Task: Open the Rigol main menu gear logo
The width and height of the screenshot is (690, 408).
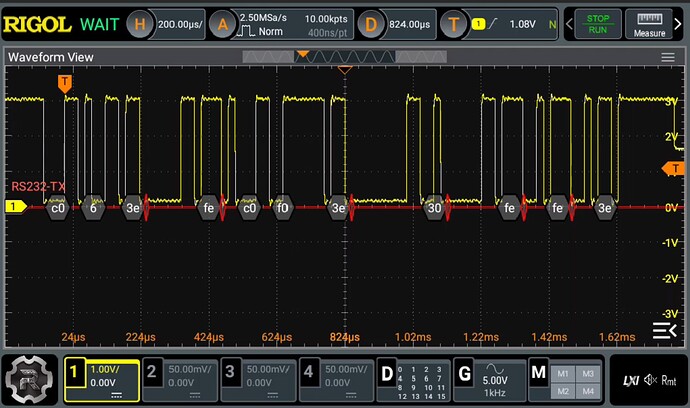Action: pos(29,380)
